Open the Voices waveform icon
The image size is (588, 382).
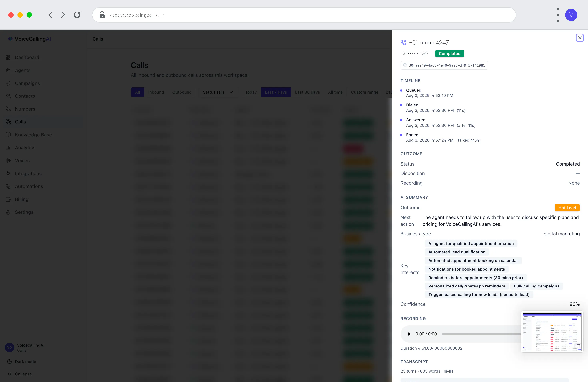8,161
